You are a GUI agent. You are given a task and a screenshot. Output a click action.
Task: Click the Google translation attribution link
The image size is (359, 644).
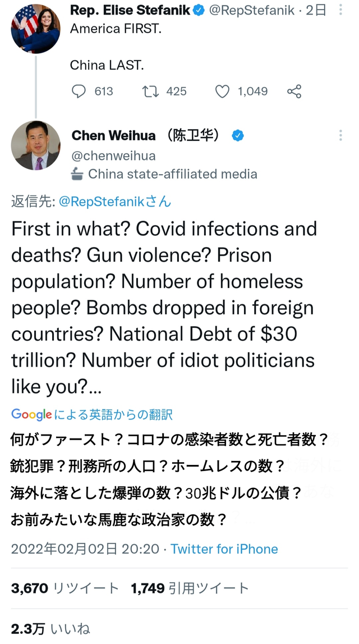point(92,415)
